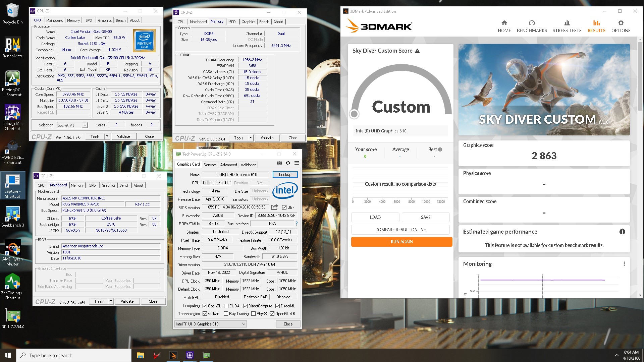Open File Explorer from taskbar
644x362 pixels.
140,355
